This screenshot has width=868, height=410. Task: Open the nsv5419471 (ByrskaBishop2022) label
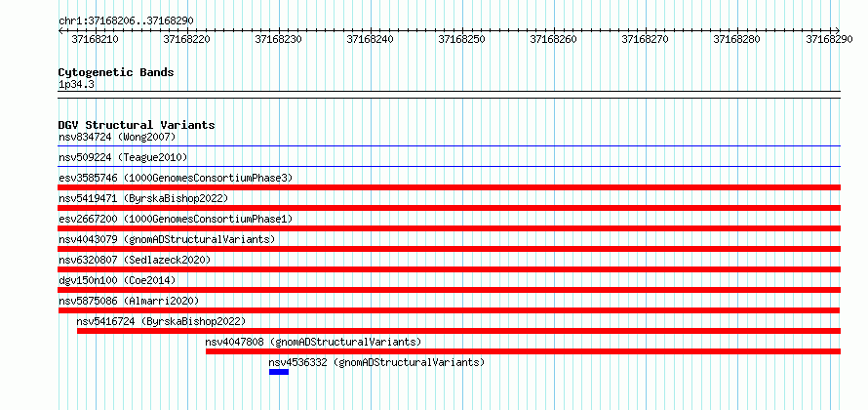coord(142,198)
